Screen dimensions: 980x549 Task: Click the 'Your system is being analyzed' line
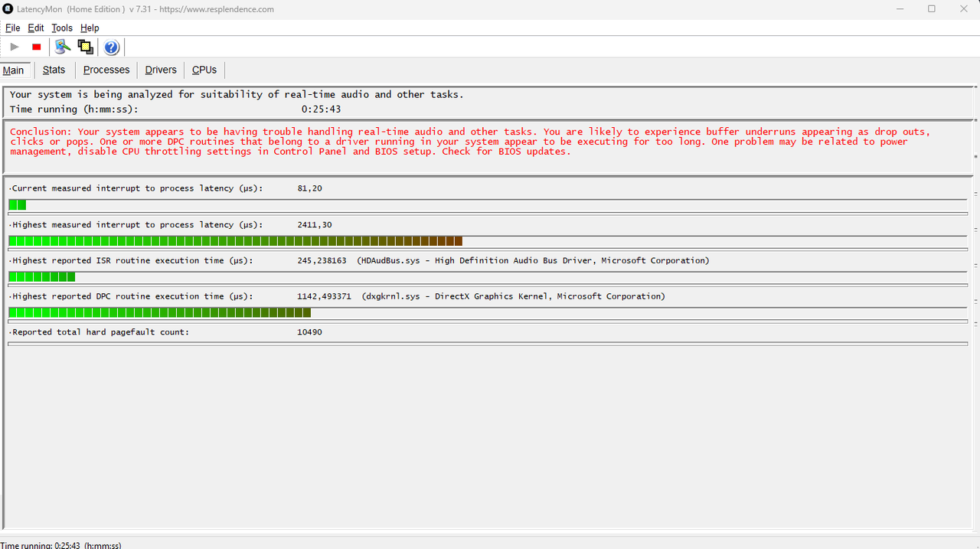[237, 95]
